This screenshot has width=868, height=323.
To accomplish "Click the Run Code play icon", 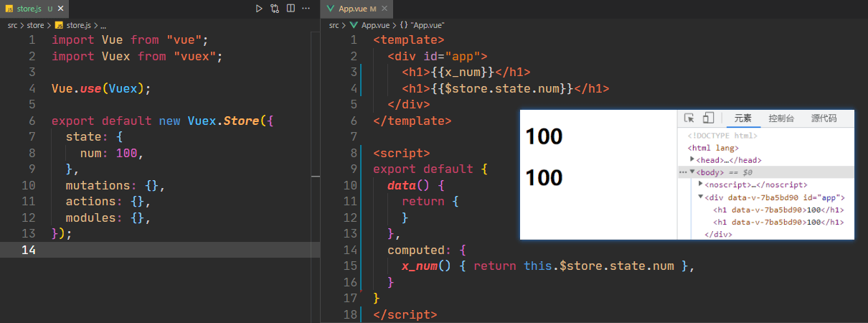I will 259,9.
